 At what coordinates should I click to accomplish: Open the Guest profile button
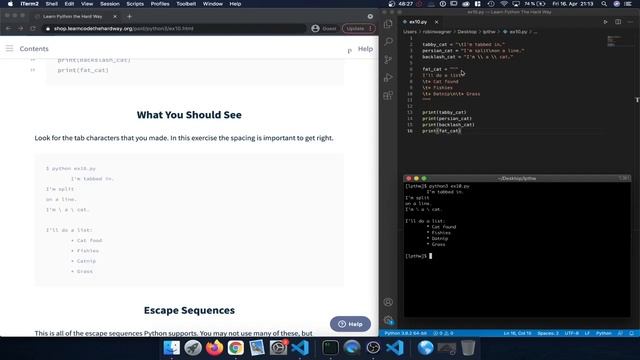point(324,29)
